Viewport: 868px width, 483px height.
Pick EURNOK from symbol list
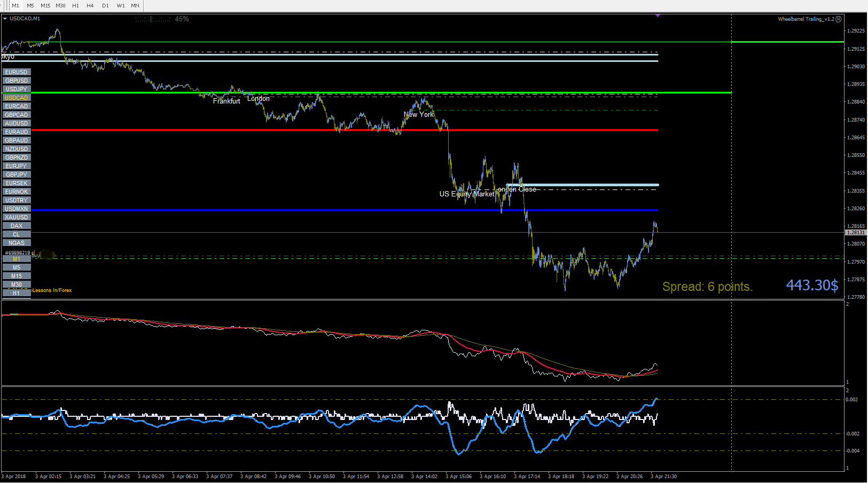[x=17, y=192]
